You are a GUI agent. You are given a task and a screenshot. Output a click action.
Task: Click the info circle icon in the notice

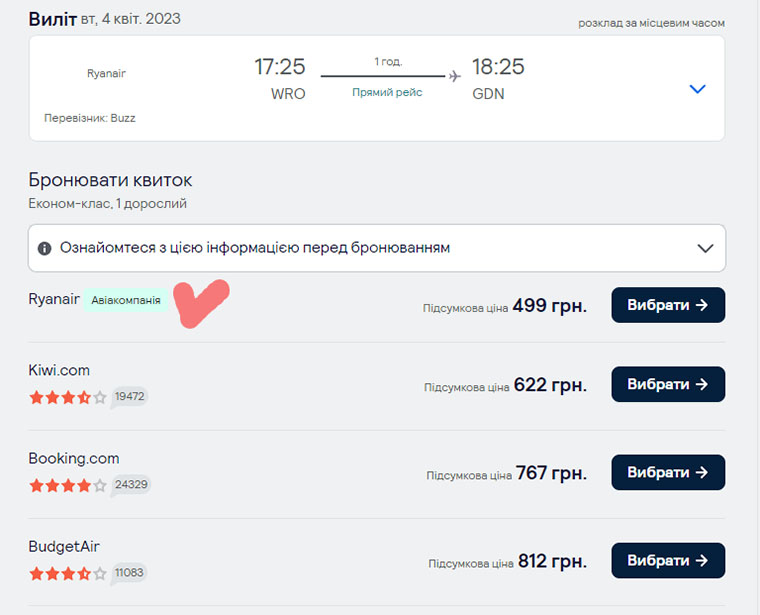45,248
